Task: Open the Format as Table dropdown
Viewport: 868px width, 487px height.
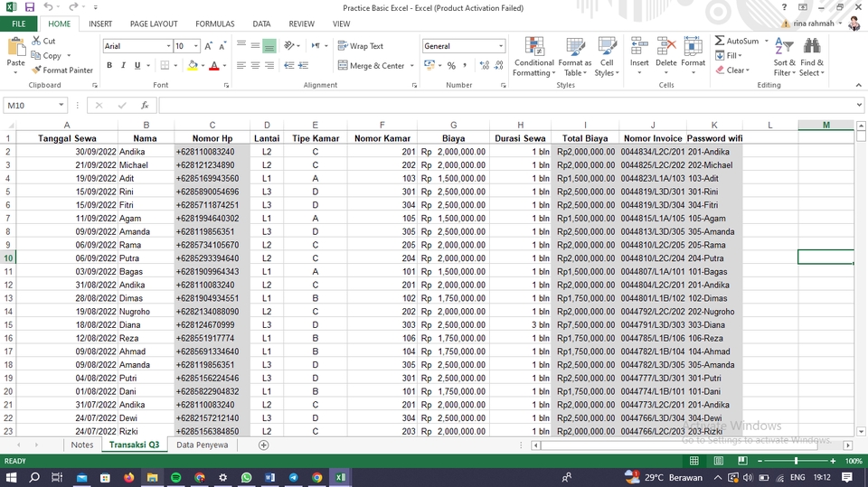Action: (575, 57)
